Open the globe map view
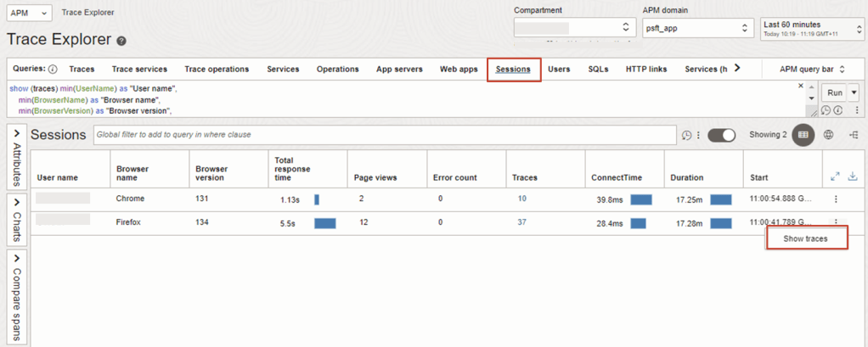868x347 pixels. coord(829,135)
